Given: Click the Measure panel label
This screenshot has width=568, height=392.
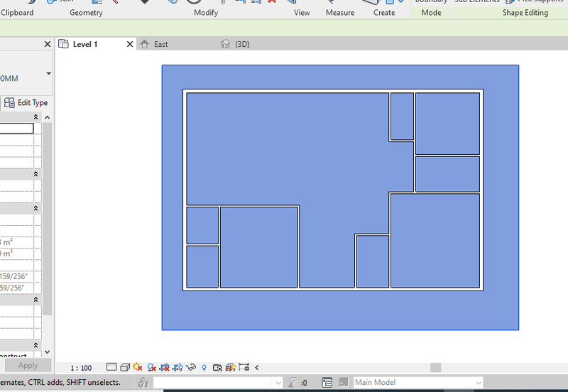Looking at the screenshot, I should coord(340,13).
